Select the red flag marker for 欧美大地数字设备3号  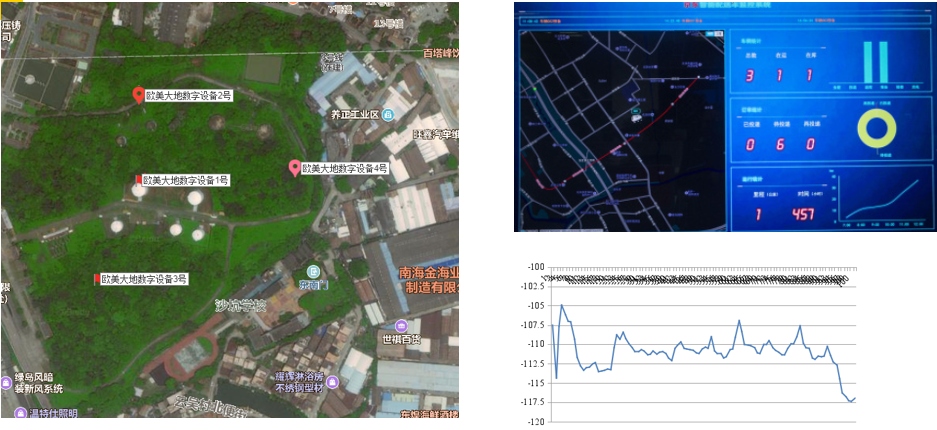pos(96,278)
